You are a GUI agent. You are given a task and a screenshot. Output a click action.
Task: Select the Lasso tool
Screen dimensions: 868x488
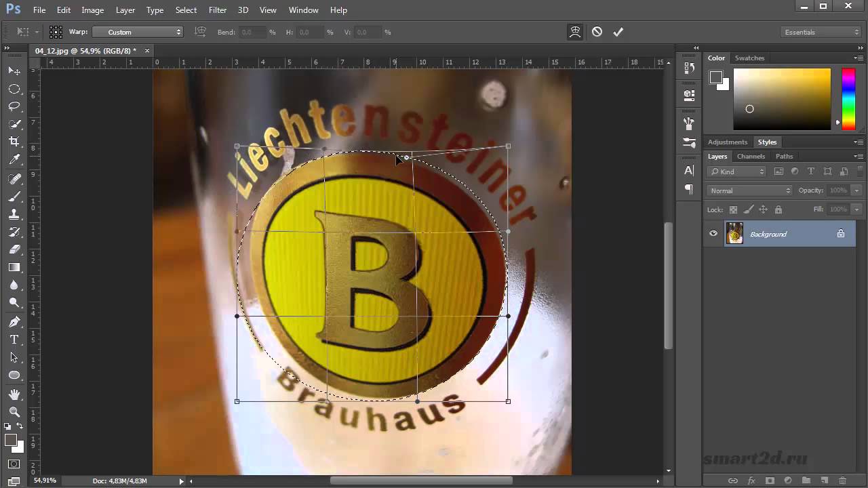tap(14, 106)
